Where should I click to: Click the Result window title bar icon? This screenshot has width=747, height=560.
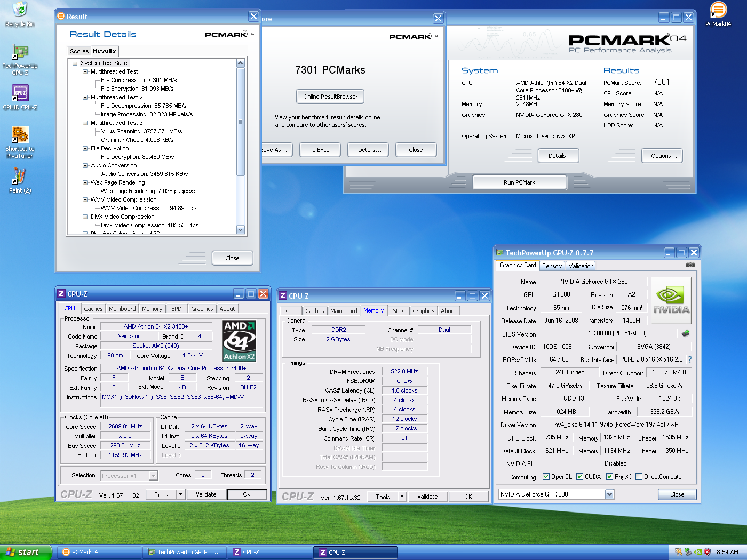pyautogui.click(x=61, y=17)
